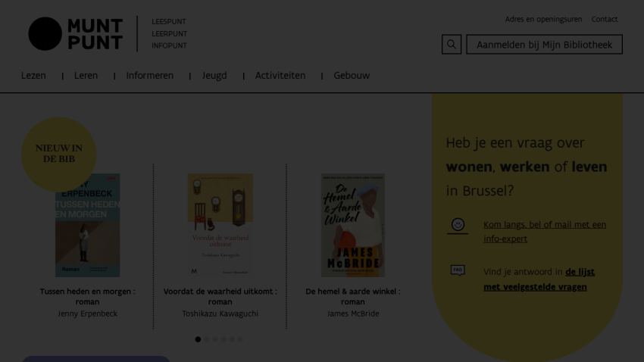This screenshot has height=362, width=644.
Task: Open de lijst met veelgestelde vragen link
Action: pyautogui.click(x=539, y=279)
